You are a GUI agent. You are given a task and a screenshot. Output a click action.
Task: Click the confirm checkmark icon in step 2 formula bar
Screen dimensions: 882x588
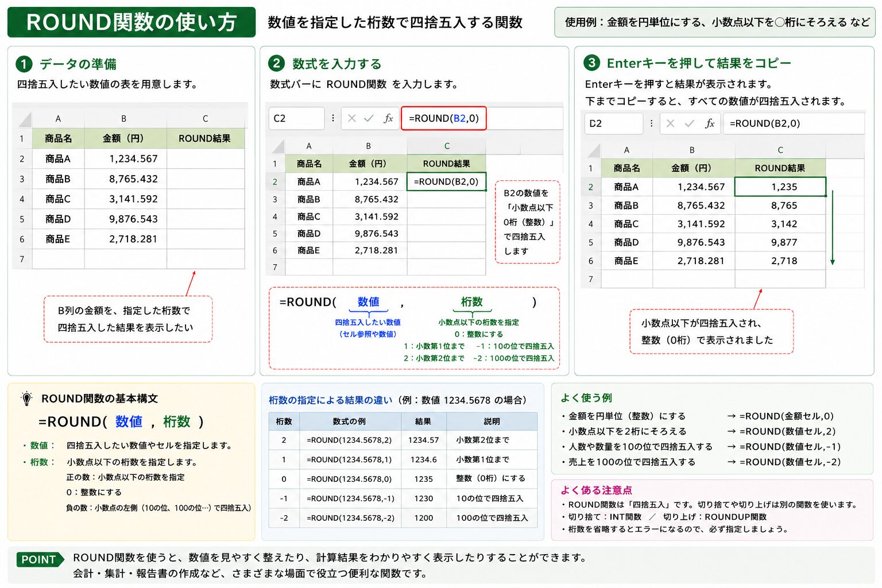pos(369,118)
